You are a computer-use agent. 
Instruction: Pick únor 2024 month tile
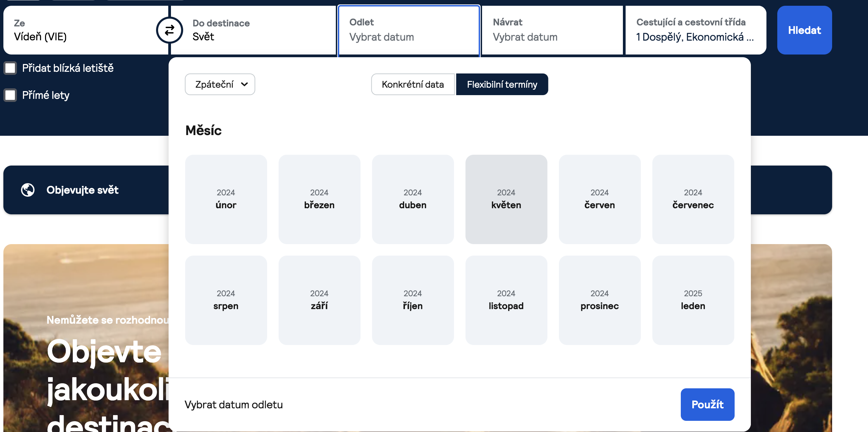coord(226,199)
